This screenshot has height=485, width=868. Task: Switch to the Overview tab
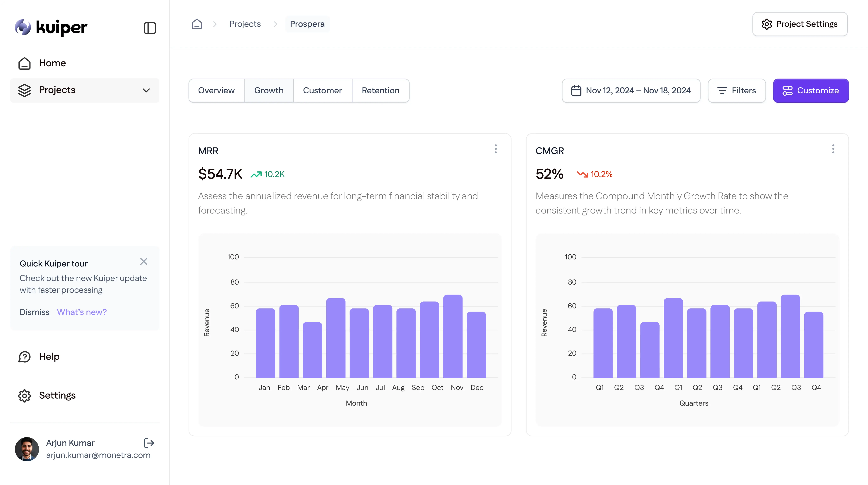(216, 91)
